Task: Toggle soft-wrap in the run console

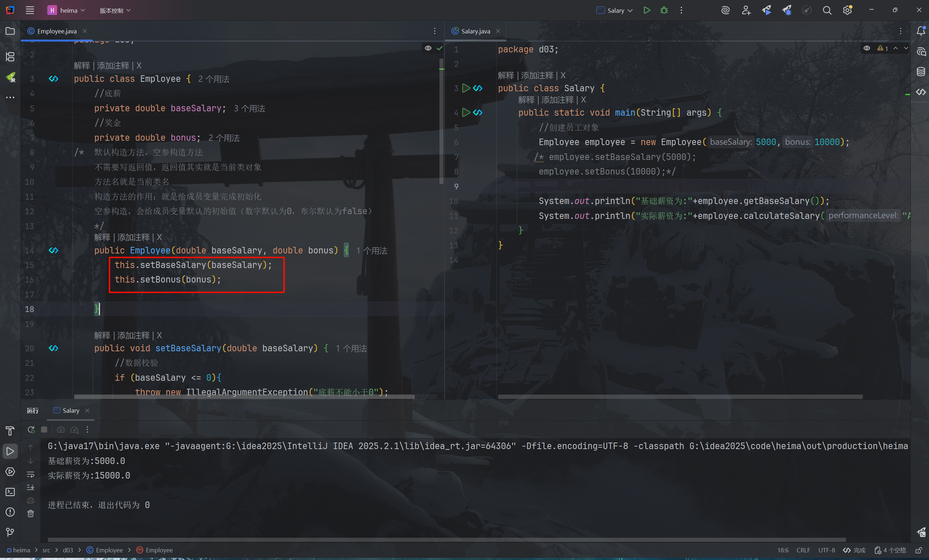Action: (31, 474)
